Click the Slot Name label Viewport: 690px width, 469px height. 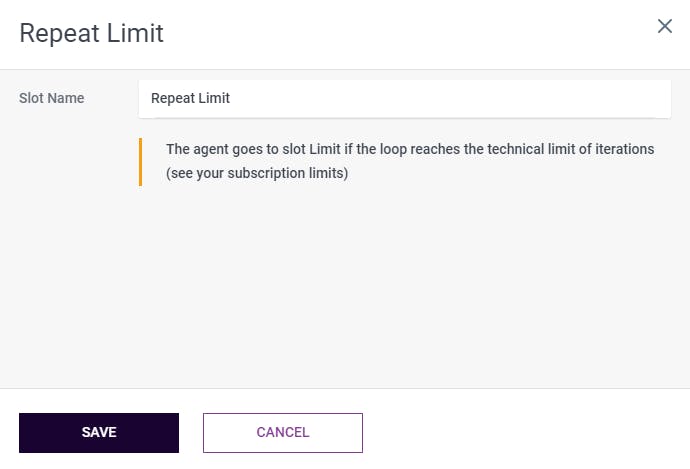[x=52, y=98]
